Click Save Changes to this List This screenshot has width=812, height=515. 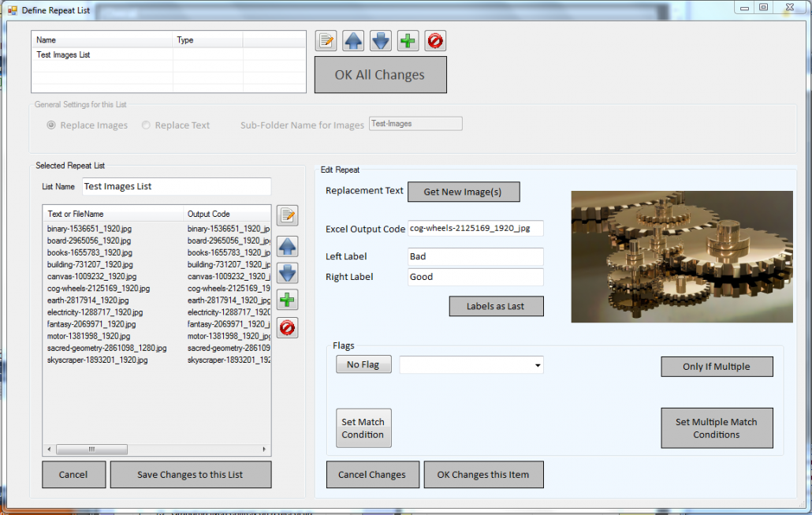[x=190, y=475]
